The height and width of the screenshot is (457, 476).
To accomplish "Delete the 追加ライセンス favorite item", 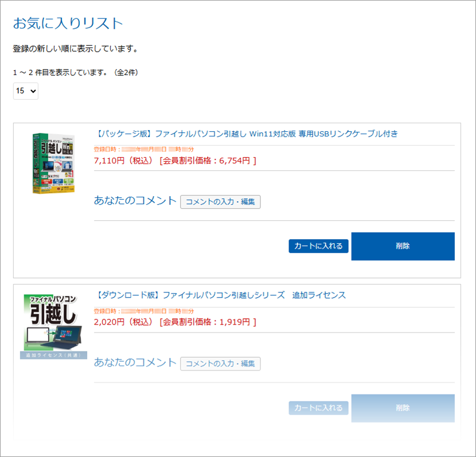I will (x=403, y=408).
